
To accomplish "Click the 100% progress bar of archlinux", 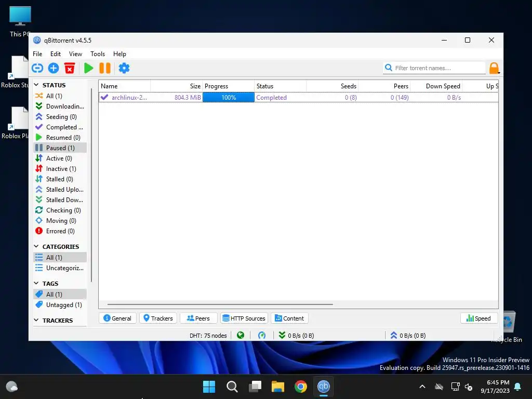I will (229, 98).
